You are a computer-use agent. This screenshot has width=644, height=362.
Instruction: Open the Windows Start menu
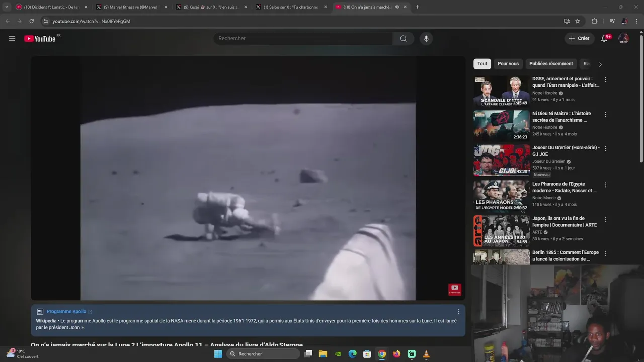click(x=218, y=354)
